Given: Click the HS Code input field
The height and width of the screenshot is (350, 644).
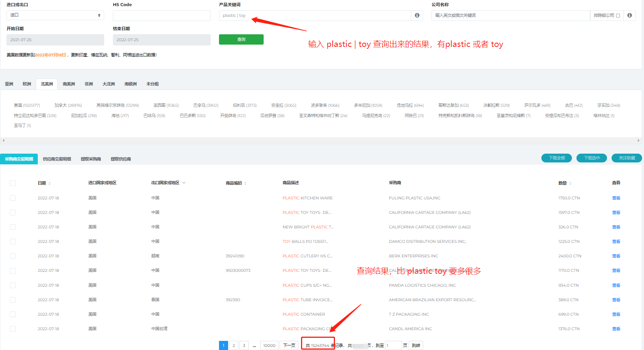Looking at the screenshot, I should click(161, 16).
